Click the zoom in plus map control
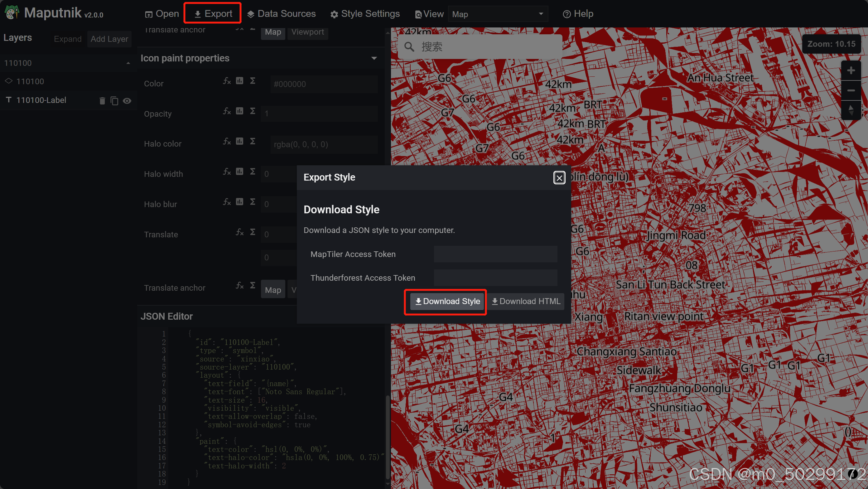868x489 pixels. coord(851,70)
